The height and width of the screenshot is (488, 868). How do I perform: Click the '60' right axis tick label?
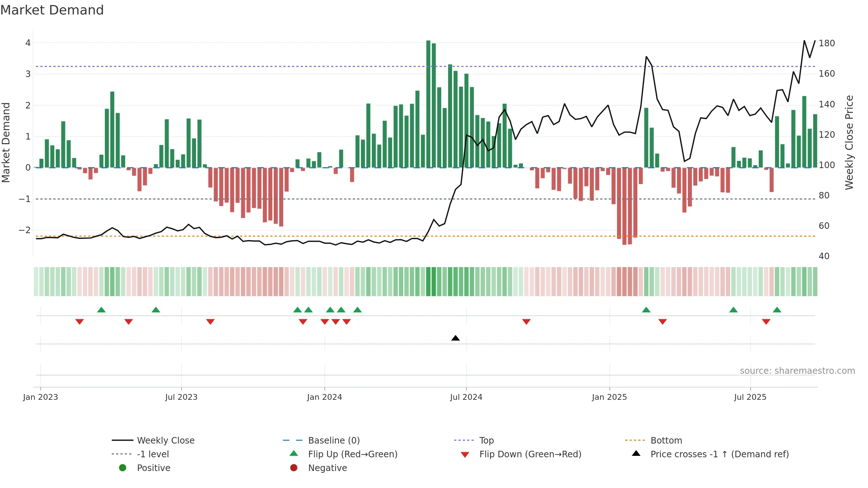(824, 226)
